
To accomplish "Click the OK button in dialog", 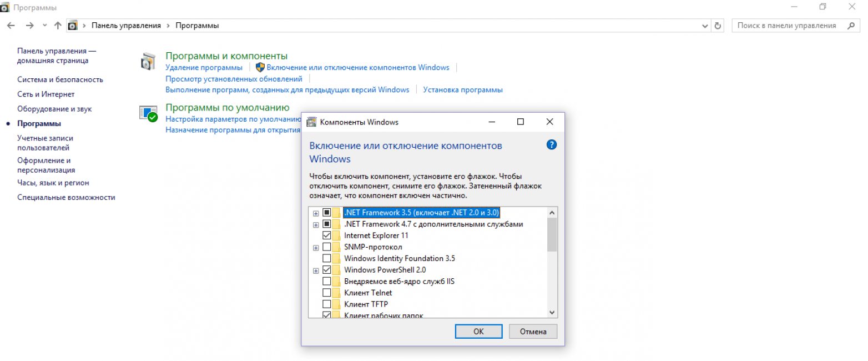I will point(478,332).
